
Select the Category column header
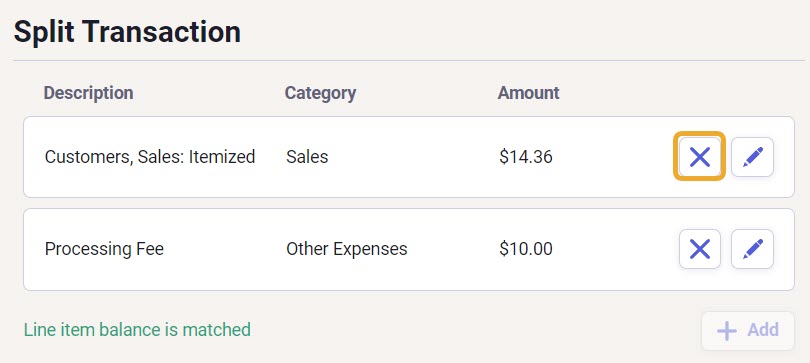tap(320, 93)
